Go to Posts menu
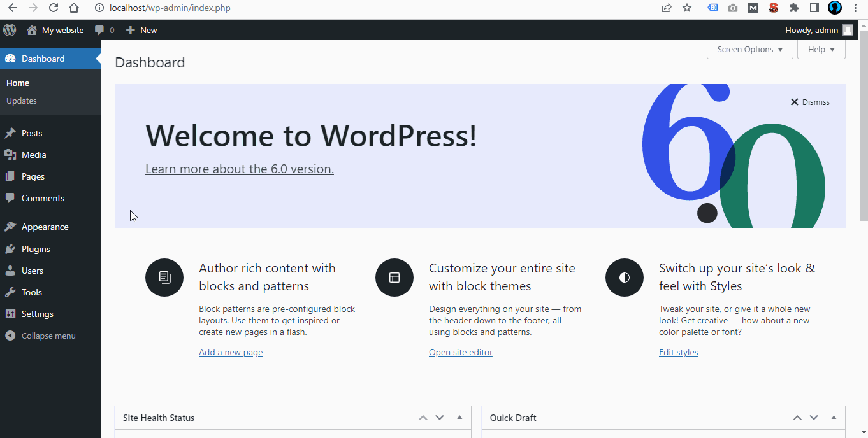Screen dimensions: 868x438 coord(32,133)
